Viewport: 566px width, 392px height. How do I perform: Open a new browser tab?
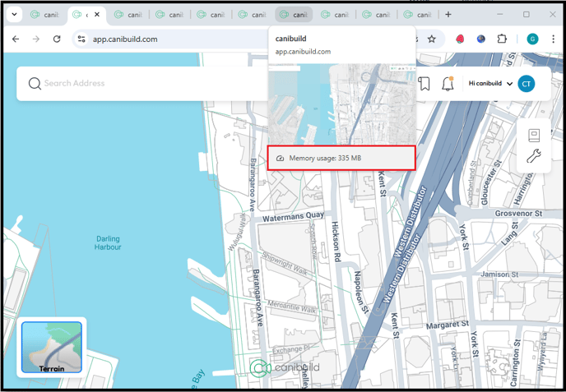pos(448,15)
